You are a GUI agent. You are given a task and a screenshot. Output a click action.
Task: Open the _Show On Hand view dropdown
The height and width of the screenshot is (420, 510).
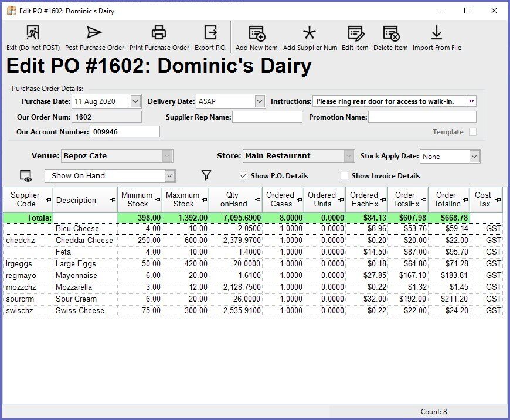point(169,176)
